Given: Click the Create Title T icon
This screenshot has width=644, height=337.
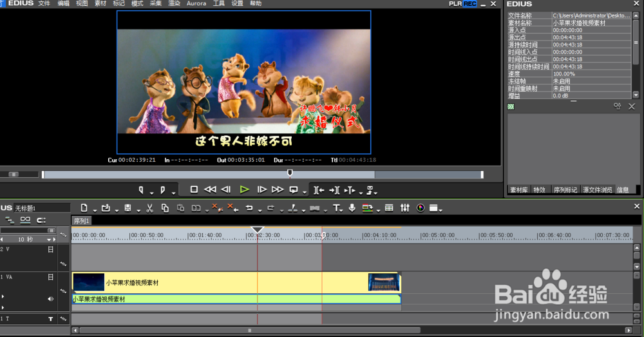Looking at the screenshot, I should [336, 208].
